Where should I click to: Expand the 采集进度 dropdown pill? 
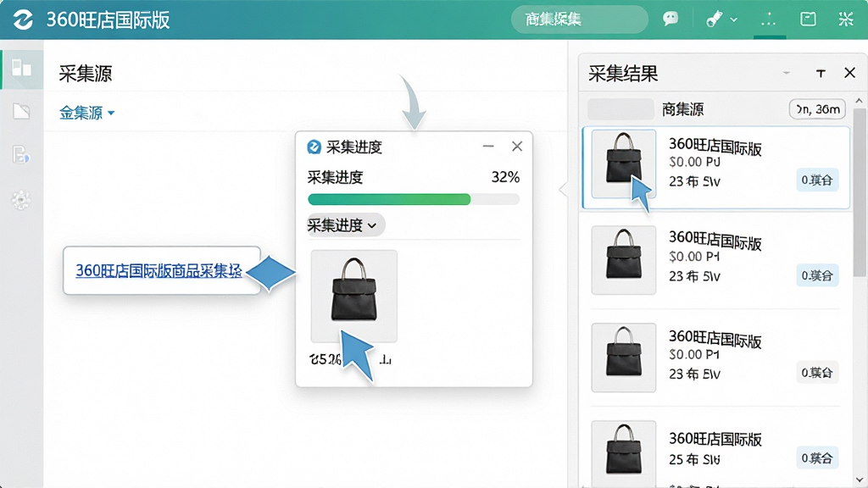coord(346,225)
